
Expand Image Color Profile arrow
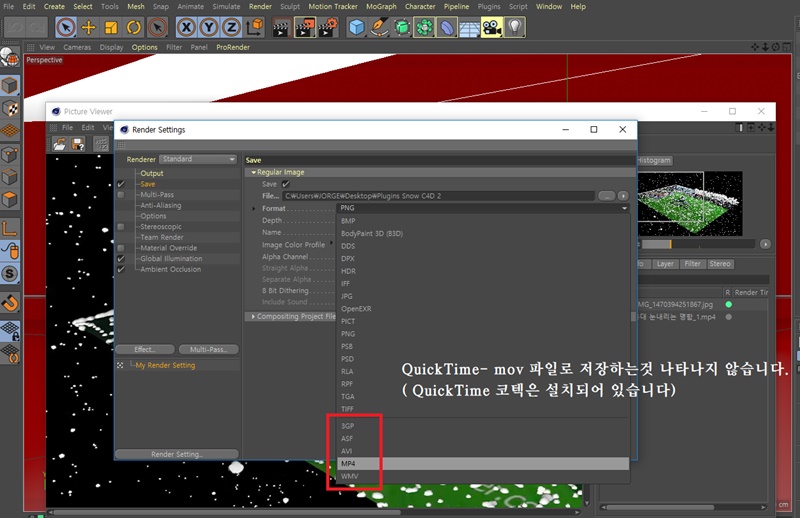coord(331,242)
